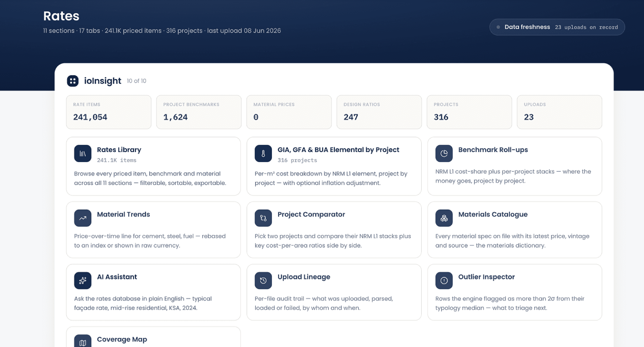Click the Material Trends line chart icon
Viewport: 644px width, 347px height.
83,218
